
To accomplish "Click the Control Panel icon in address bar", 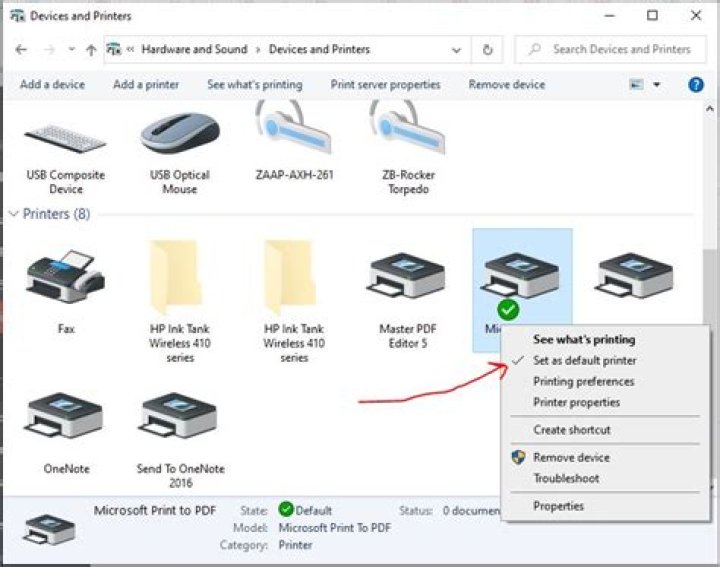I will coord(113,49).
